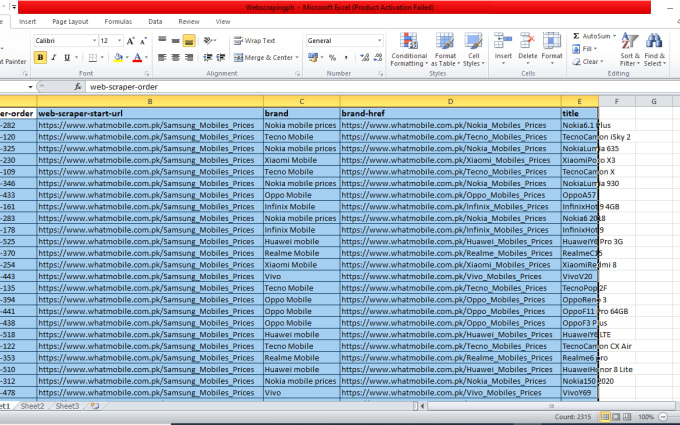Switch to Sheet3 tab
Screen dimensions: 680x425
67,406
